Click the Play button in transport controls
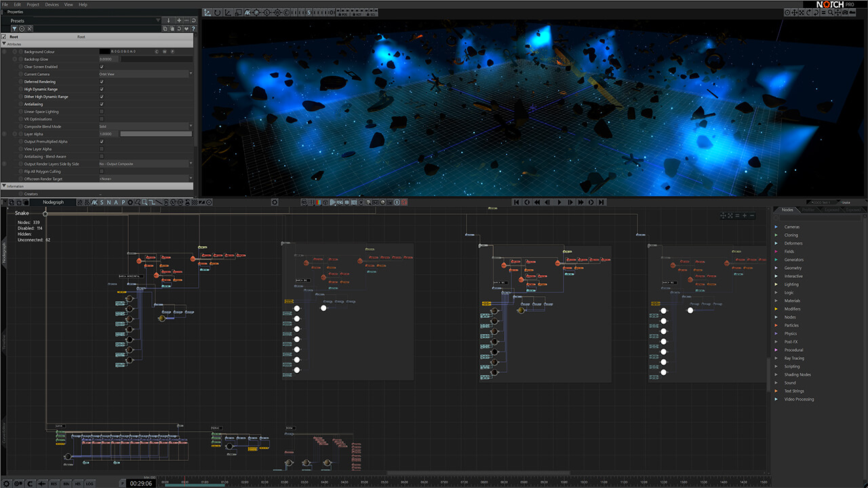The width and height of the screenshot is (868, 488). pyautogui.click(x=559, y=202)
